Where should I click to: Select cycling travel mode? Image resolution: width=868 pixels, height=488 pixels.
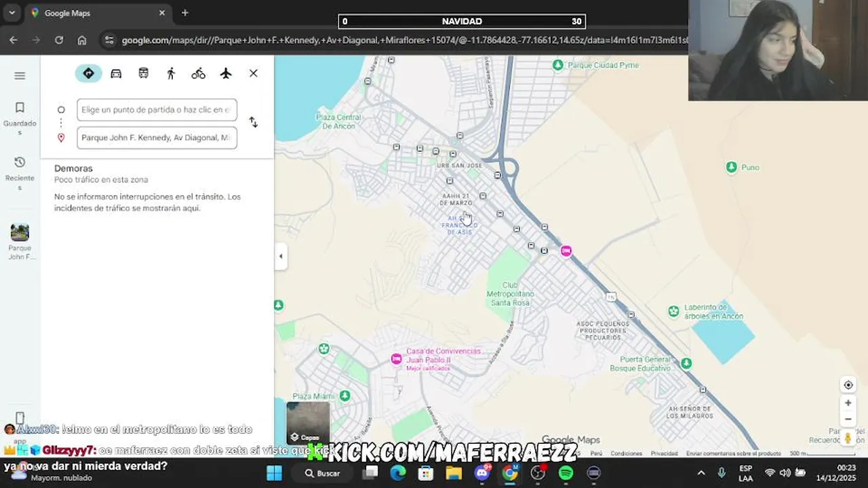coord(198,73)
